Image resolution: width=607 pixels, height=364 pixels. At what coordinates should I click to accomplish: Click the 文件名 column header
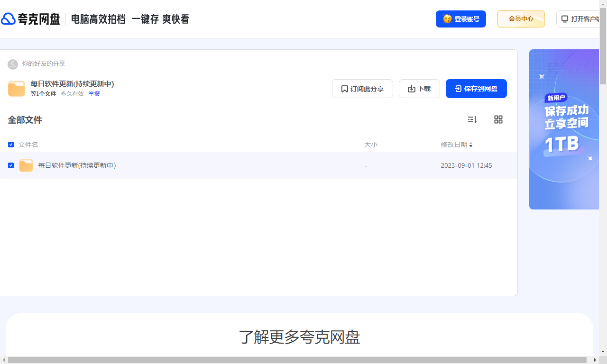pos(28,145)
